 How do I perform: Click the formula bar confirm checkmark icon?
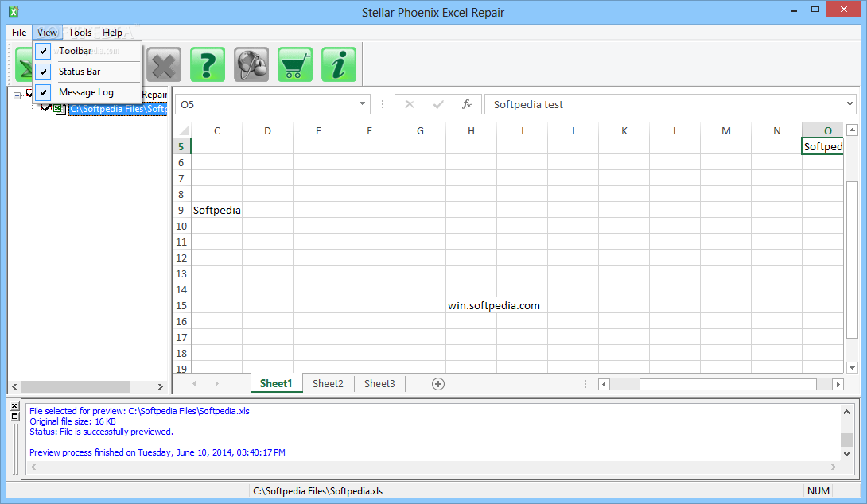click(438, 104)
